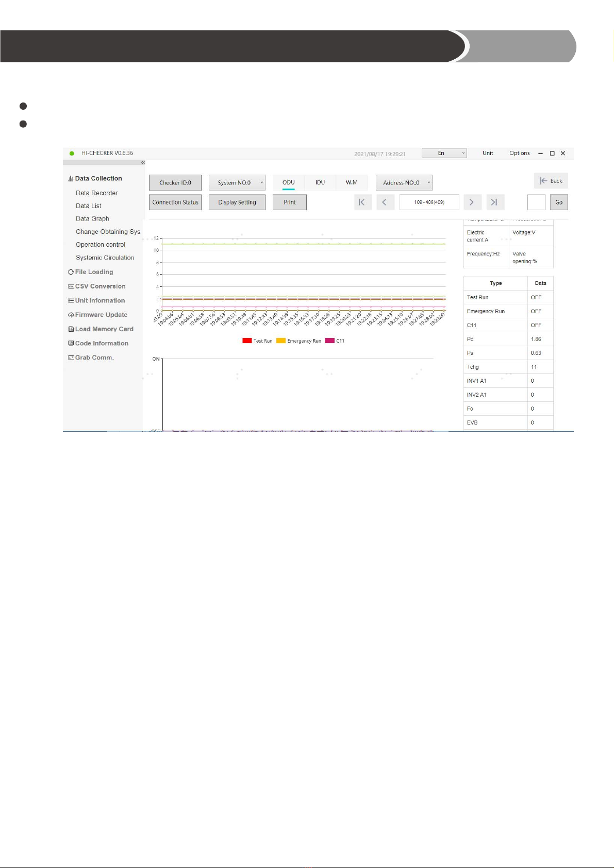Click the EVB row label
This screenshot has width=614, height=868.
click(x=472, y=422)
